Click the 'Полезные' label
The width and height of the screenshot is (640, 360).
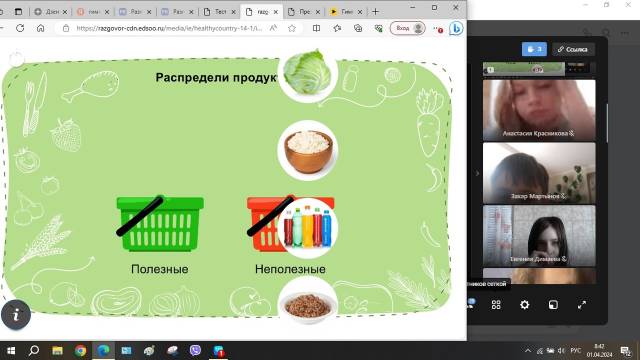click(160, 269)
